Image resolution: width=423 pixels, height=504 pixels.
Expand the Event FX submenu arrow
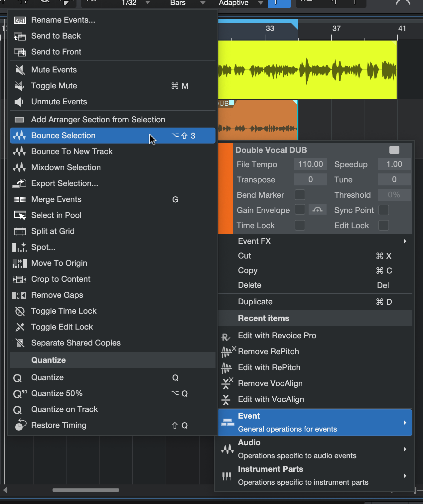coord(405,241)
